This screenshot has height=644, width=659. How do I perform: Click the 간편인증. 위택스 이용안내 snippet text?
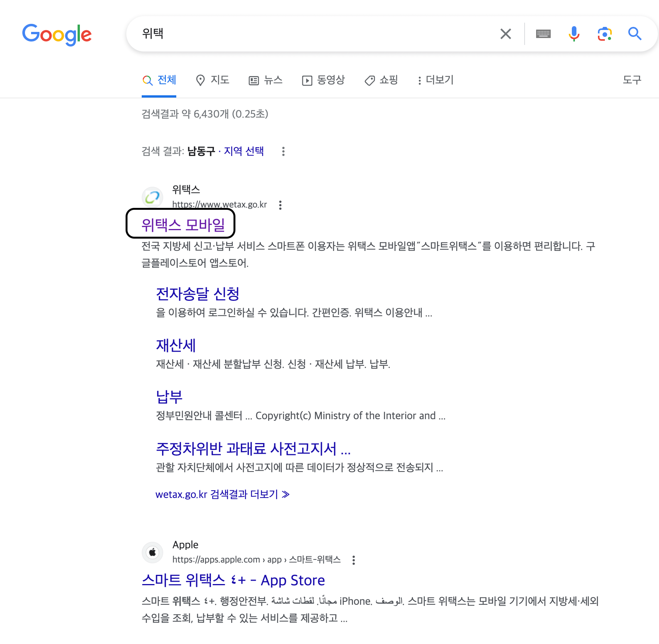coord(294,312)
